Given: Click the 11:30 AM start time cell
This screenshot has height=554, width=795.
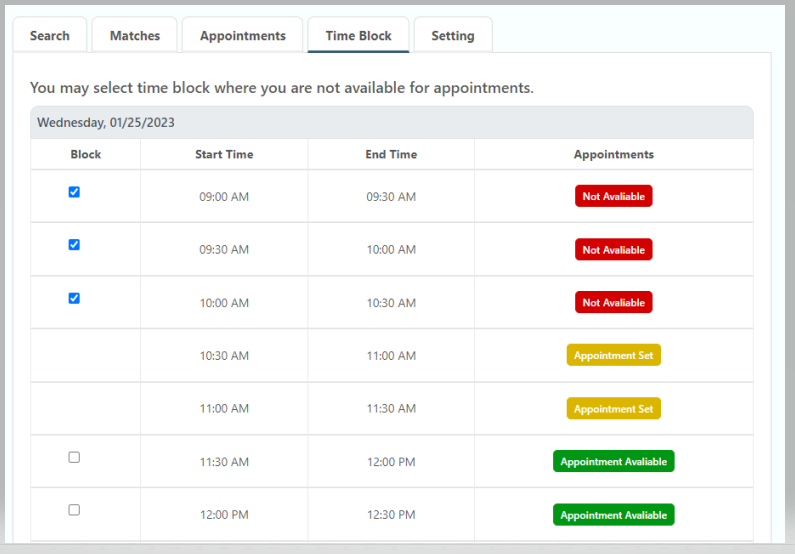Looking at the screenshot, I should tap(224, 462).
